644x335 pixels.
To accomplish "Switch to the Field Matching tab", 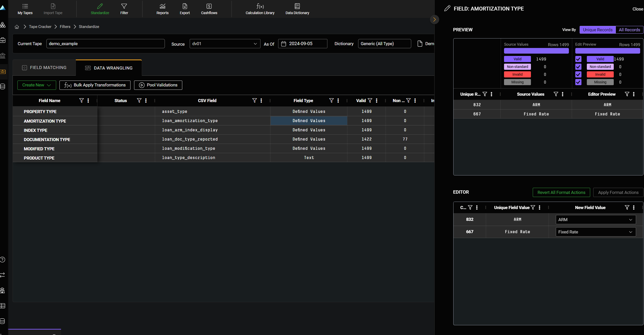I will [x=44, y=68].
